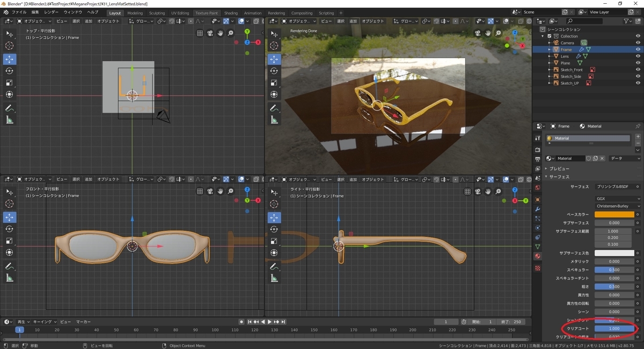Click the camera view icon in top-left viewport
The image size is (644, 349).
coord(210,33)
